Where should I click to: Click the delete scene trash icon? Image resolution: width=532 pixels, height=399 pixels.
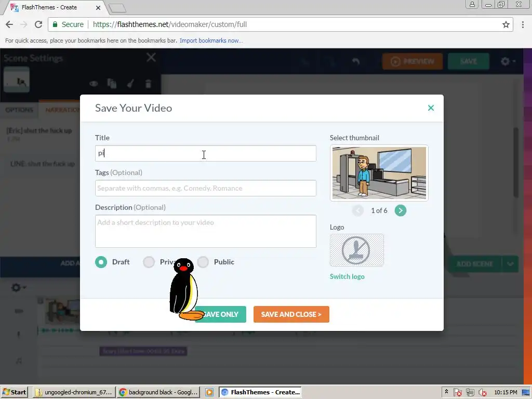(x=148, y=84)
